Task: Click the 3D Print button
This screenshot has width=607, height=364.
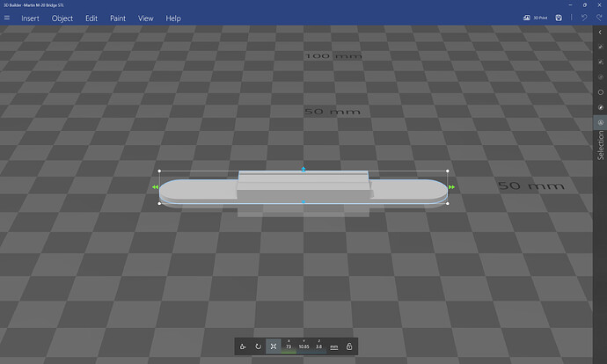Action: [536, 18]
